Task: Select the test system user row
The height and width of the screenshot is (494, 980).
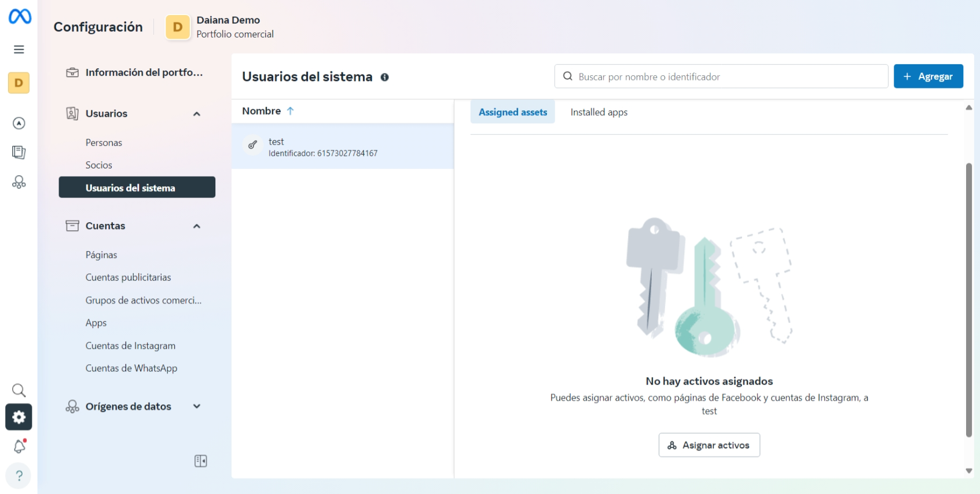Action: pos(343,147)
